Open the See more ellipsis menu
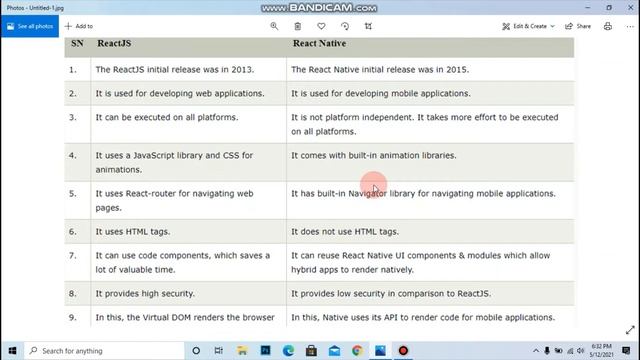This screenshot has height=360, width=640. [x=630, y=26]
